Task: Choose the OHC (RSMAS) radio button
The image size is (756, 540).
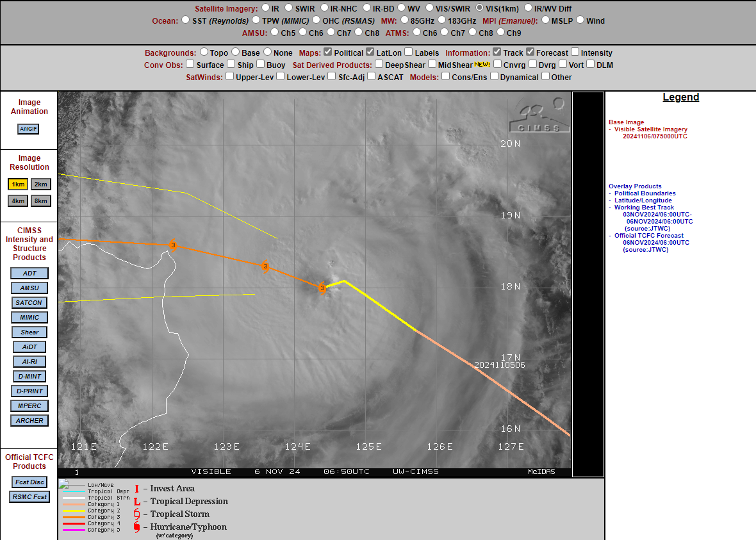Action: 316,20
